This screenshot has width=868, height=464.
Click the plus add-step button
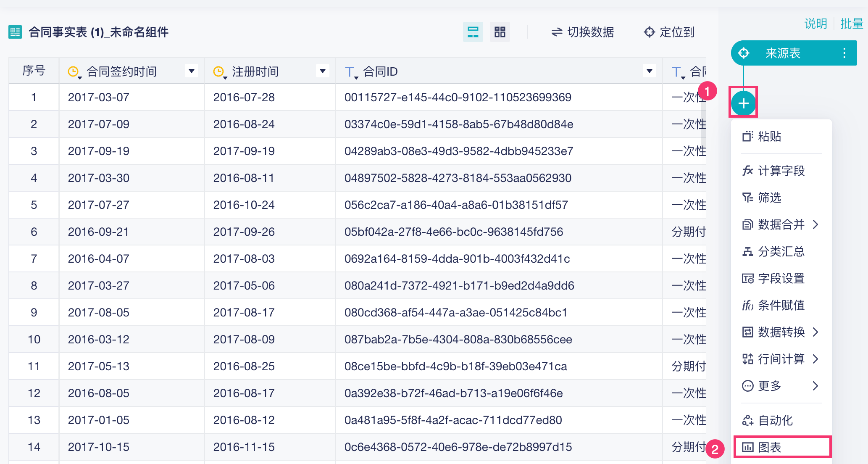point(743,103)
